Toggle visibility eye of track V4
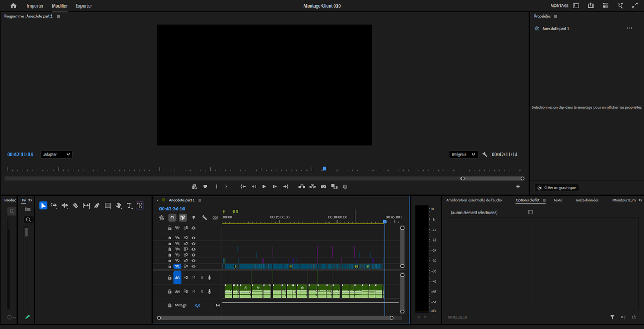Screen dimensions: 644x329 coord(193,249)
